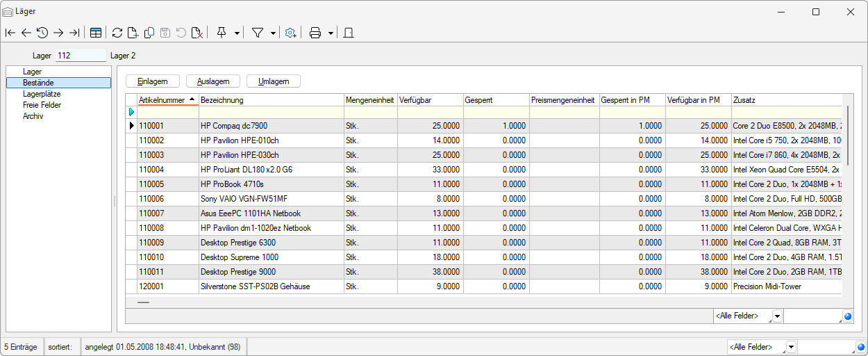This screenshot has height=356, width=868.
Task: Jump to the last record
Action: [74, 33]
